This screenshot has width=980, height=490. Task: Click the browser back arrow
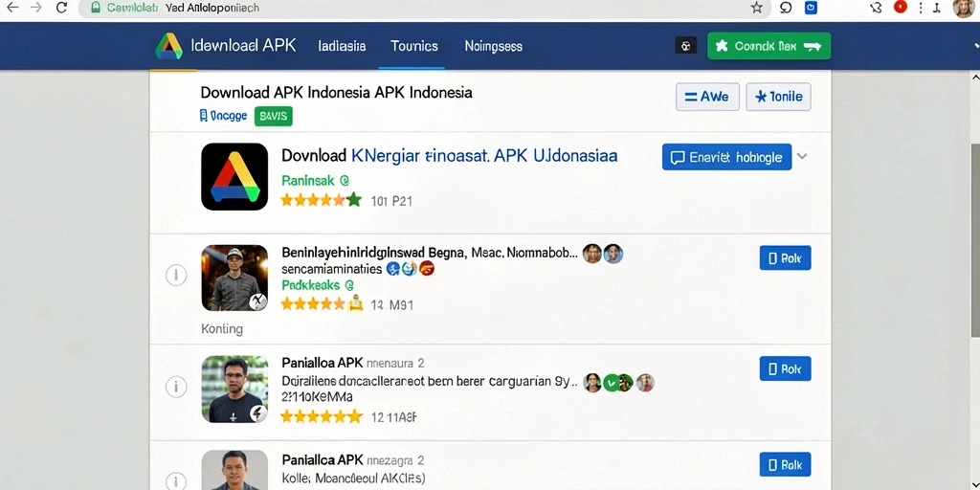point(12,8)
